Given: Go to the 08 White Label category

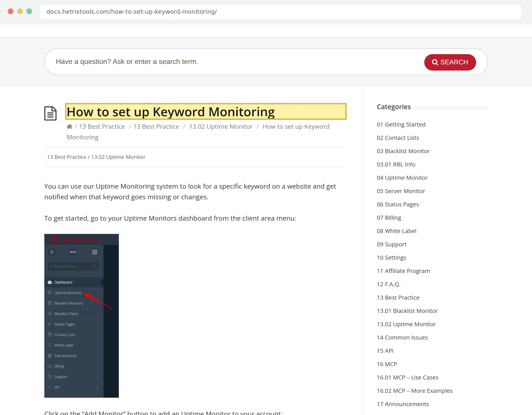Looking at the screenshot, I should pos(396,231).
